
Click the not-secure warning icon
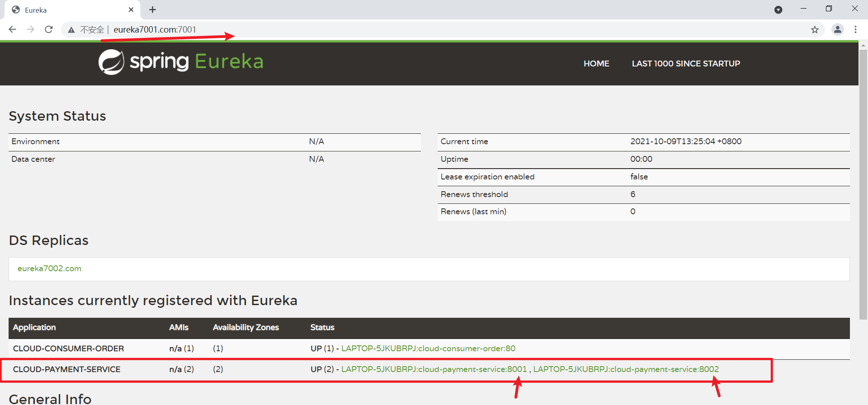tap(71, 30)
